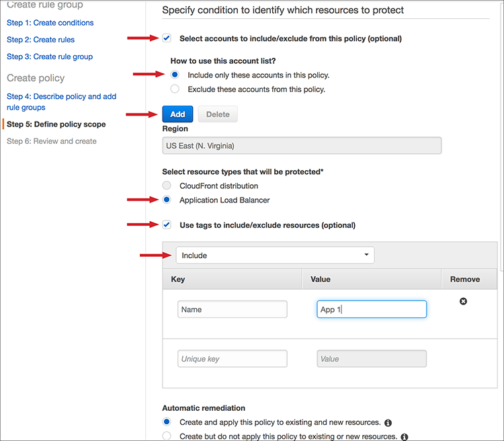The image size is (504, 441).
Task: Toggle Use tags to include/exclude resources checkbox
Action: (166, 225)
